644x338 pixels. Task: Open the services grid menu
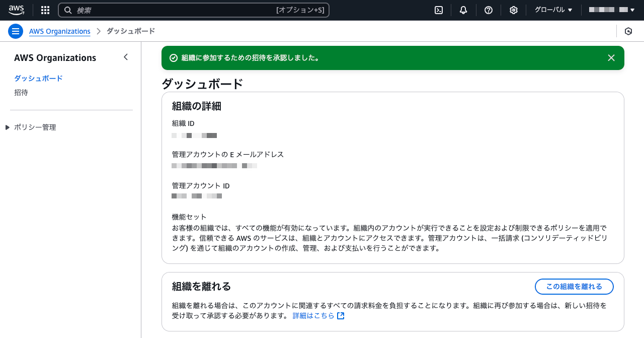click(x=45, y=10)
